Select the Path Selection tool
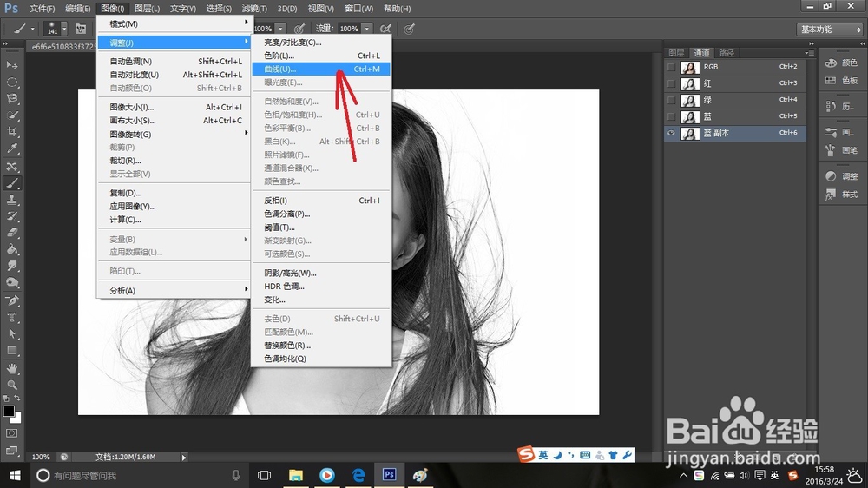868x488 pixels. click(x=11, y=334)
